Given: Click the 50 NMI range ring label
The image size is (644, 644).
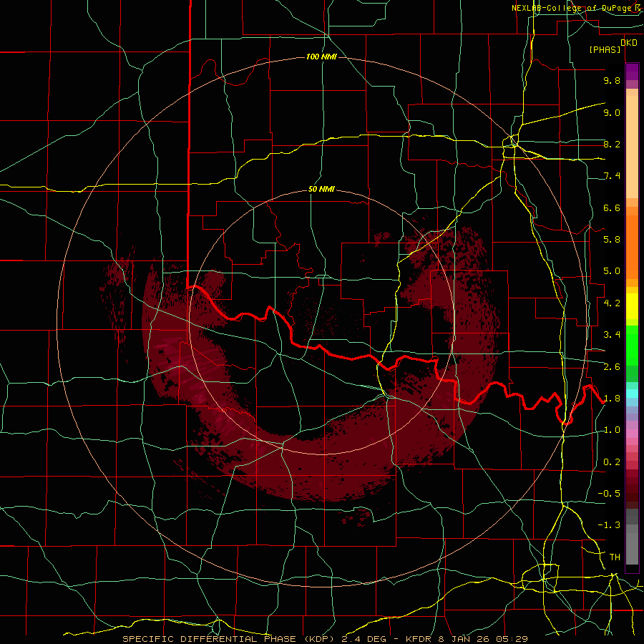Looking at the screenshot, I should click(321, 189).
